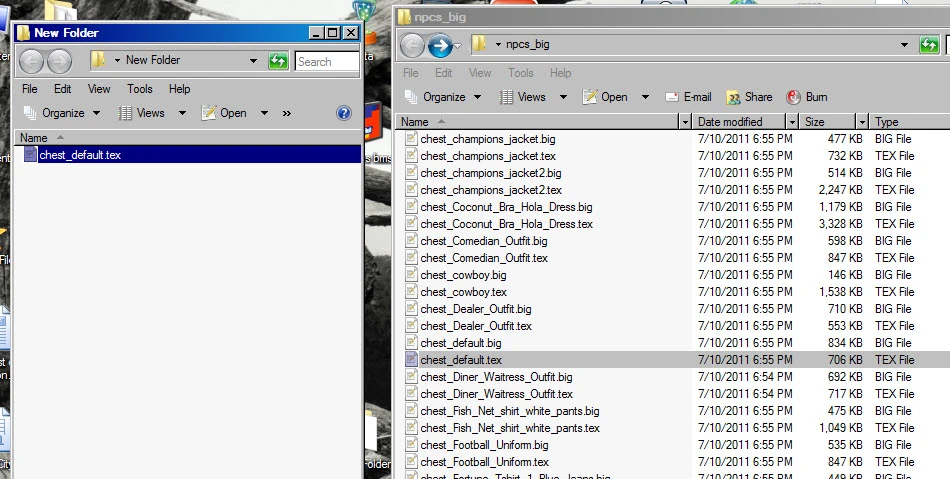Open Size column filter dropdown
Screen dimensions: 950x479
(x=862, y=122)
